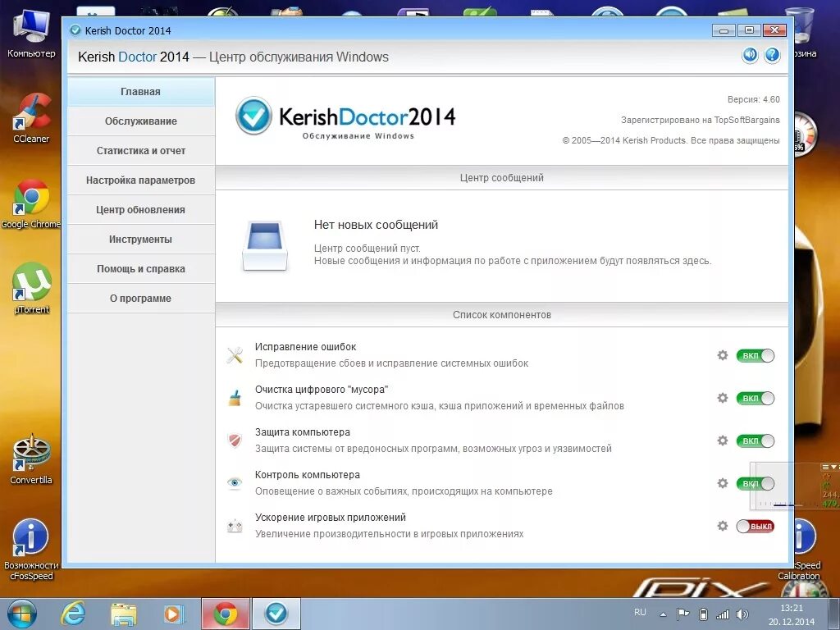
Task: Click the eye icon beside Контроль компьютера
Action: pos(235,483)
